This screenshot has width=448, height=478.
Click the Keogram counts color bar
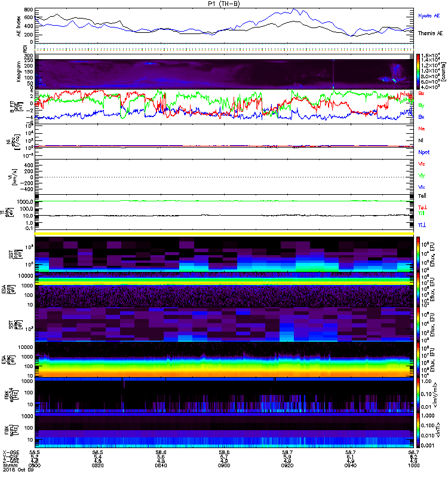418,72
